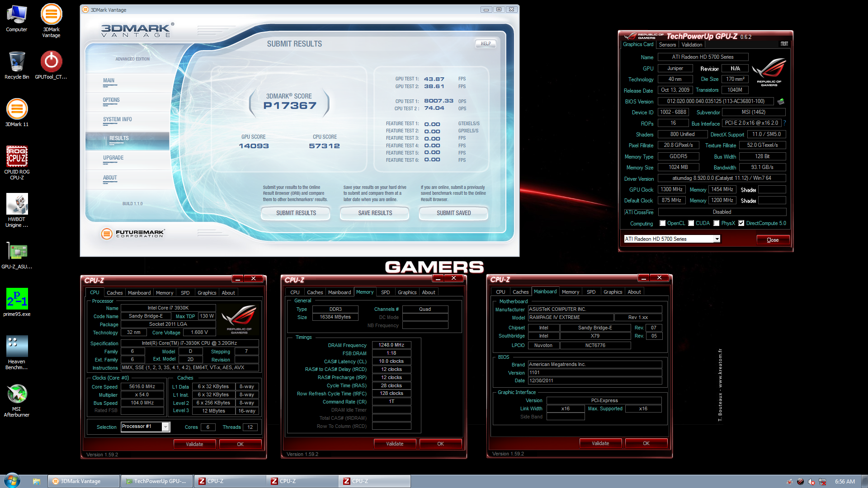Open the Heaven Benchmark desktop icon
The image size is (868, 488).
[17, 352]
